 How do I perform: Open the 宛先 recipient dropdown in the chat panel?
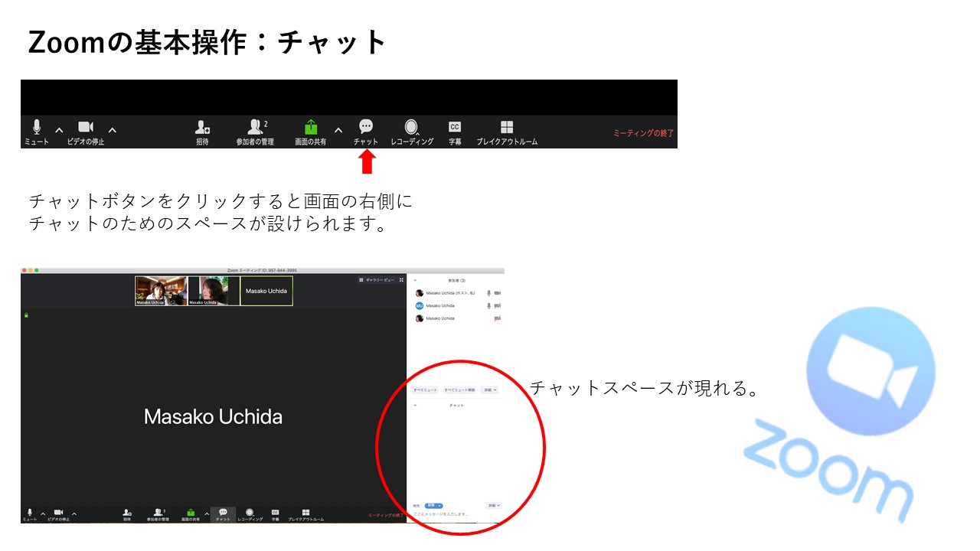coord(434,506)
